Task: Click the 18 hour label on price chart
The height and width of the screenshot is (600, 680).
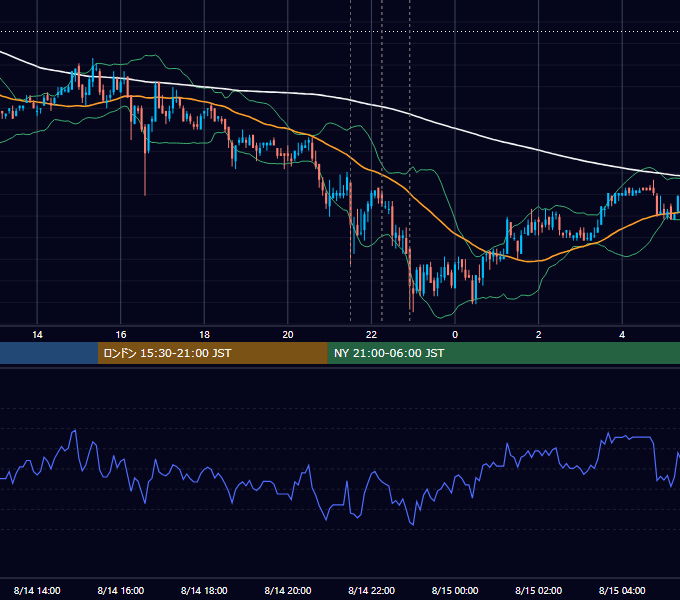Action: [204, 335]
